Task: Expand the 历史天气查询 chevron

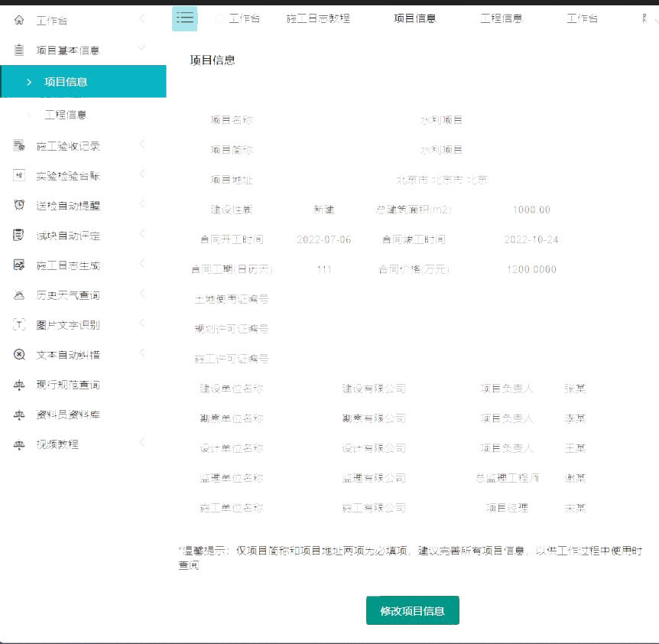Action: pyautogui.click(x=141, y=293)
